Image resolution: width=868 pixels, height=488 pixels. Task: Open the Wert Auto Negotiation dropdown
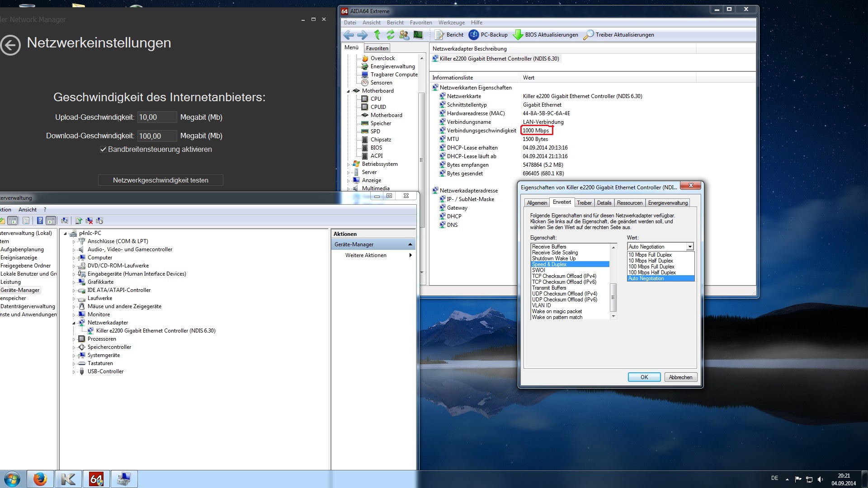click(689, 247)
